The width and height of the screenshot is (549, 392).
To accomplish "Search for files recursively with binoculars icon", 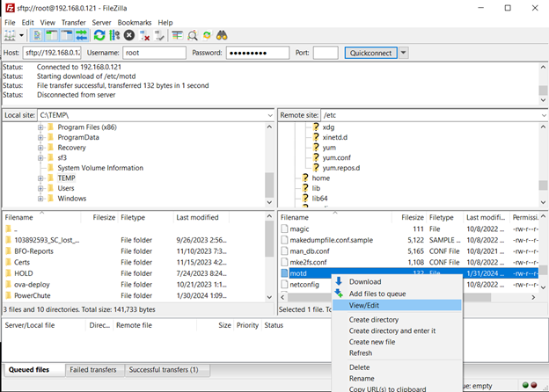I will pyautogui.click(x=222, y=35).
